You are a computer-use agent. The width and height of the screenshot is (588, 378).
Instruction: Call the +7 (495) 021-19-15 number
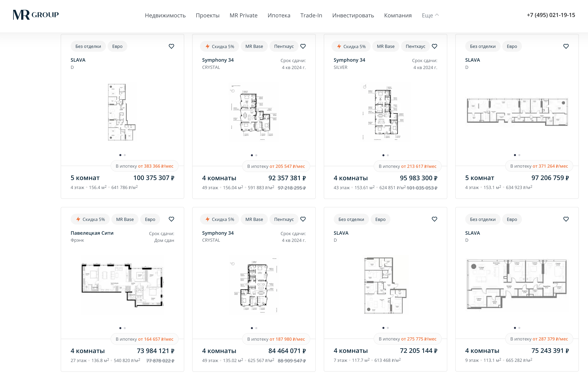pyautogui.click(x=551, y=15)
